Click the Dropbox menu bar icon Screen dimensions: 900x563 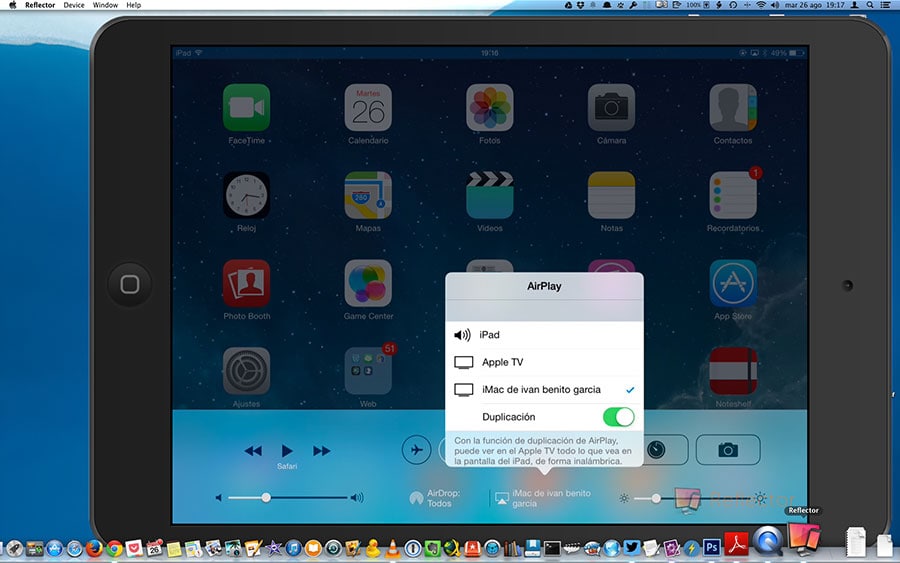click(x=581, y=5)
